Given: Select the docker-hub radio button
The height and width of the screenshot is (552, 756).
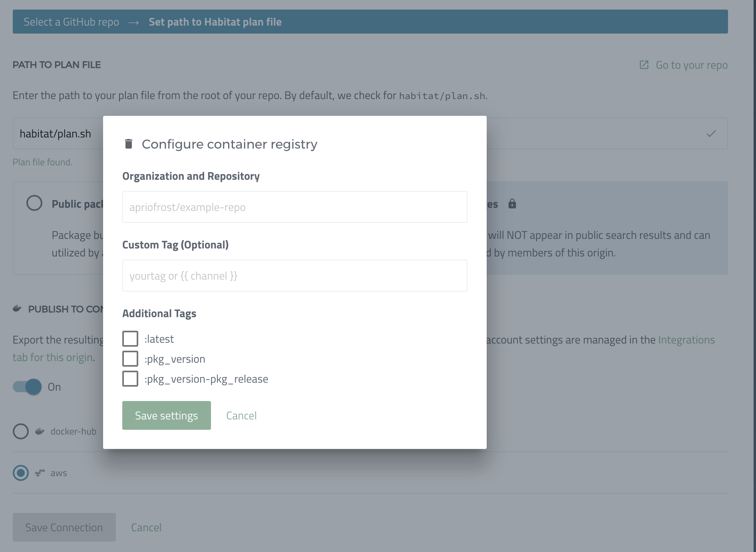Looking at the screenshot, I should (20, 431).
